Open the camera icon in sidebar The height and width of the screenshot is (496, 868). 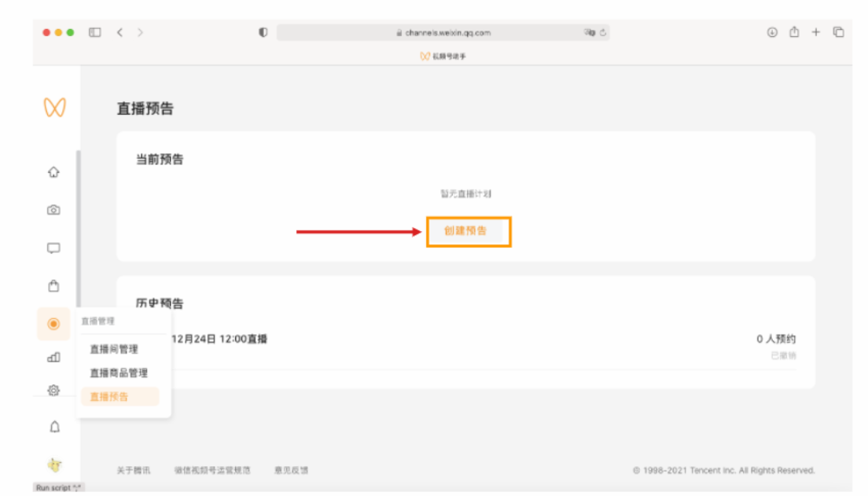(x=53, y=210)
